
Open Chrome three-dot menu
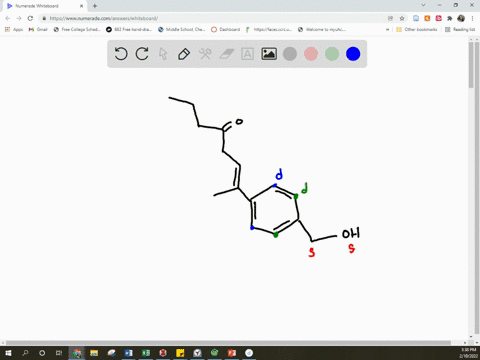[x=472, y=18]
